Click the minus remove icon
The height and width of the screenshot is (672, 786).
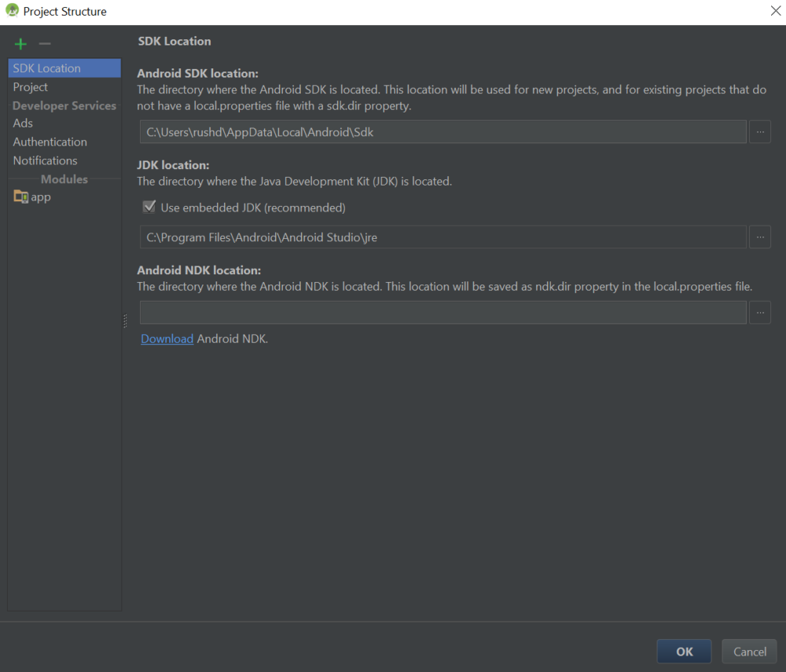pos(45,44)
